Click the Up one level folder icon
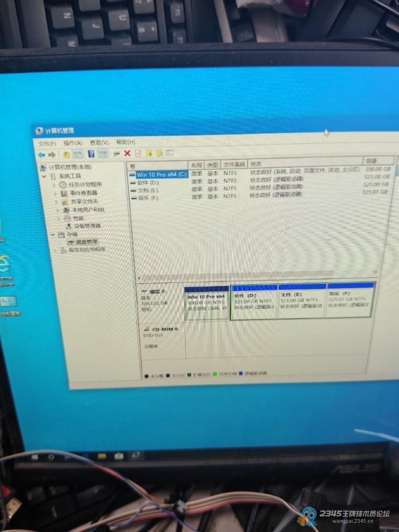 click(66, 154)
